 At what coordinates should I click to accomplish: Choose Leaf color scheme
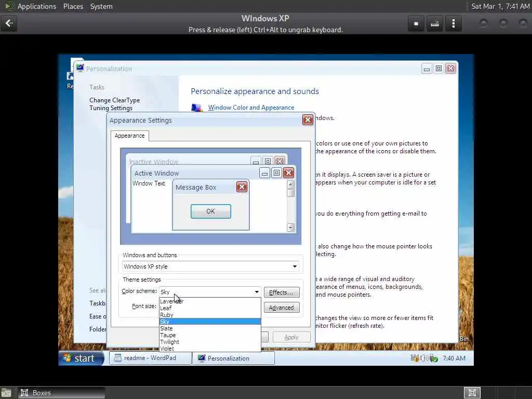(210, 308)
